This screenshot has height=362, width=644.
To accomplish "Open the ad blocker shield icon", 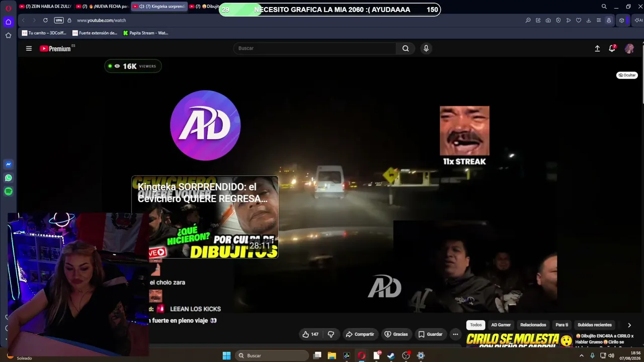I will tap(558, 20).
